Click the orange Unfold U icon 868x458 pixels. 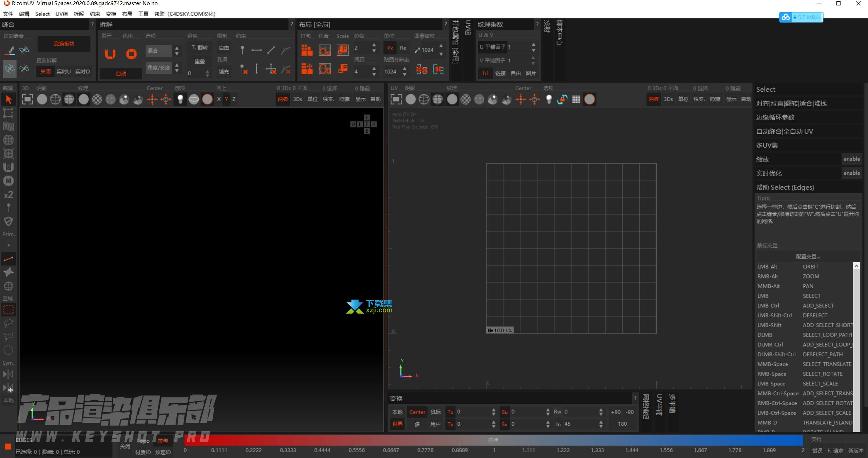tap(110, 54)
